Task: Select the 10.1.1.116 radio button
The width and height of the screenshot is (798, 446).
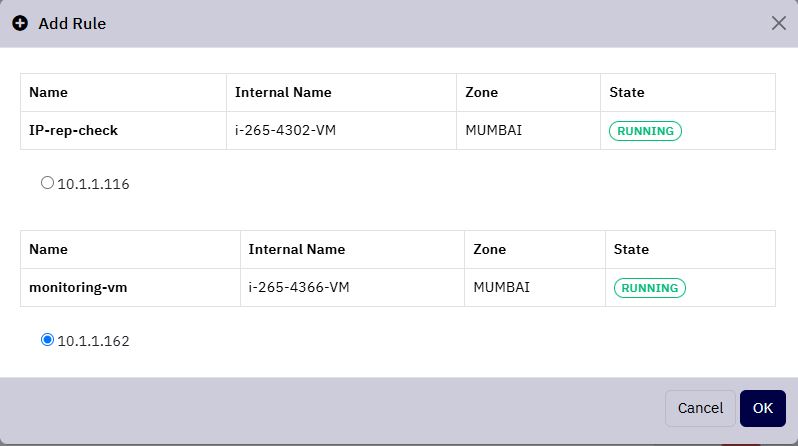Action: [x=47, y=183]
